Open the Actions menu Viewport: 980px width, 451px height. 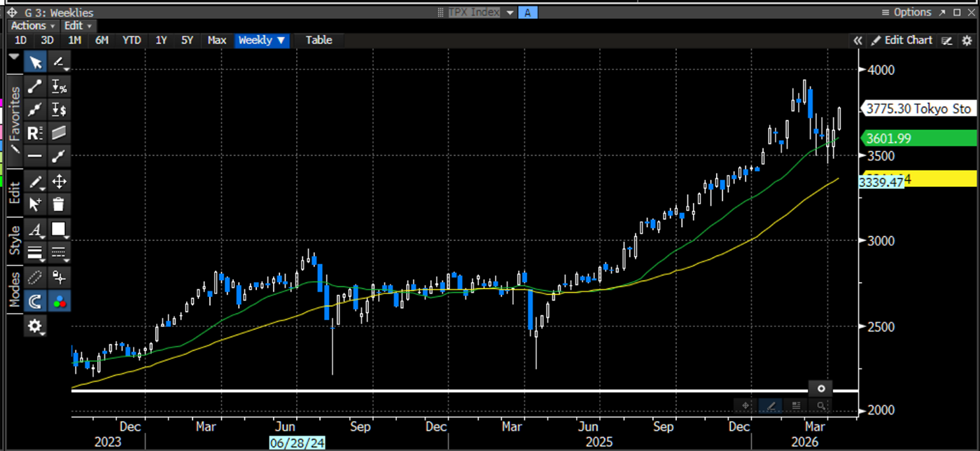(28, 25)
